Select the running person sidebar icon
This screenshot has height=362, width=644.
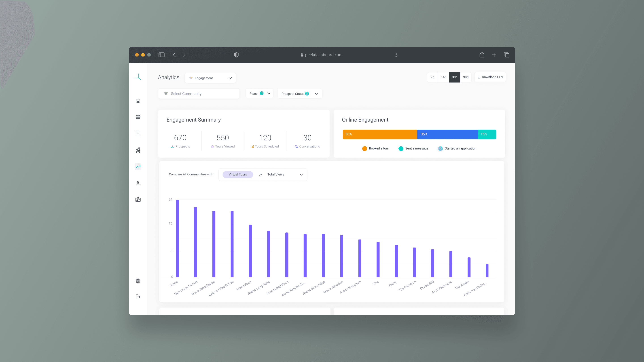[138, 150]
